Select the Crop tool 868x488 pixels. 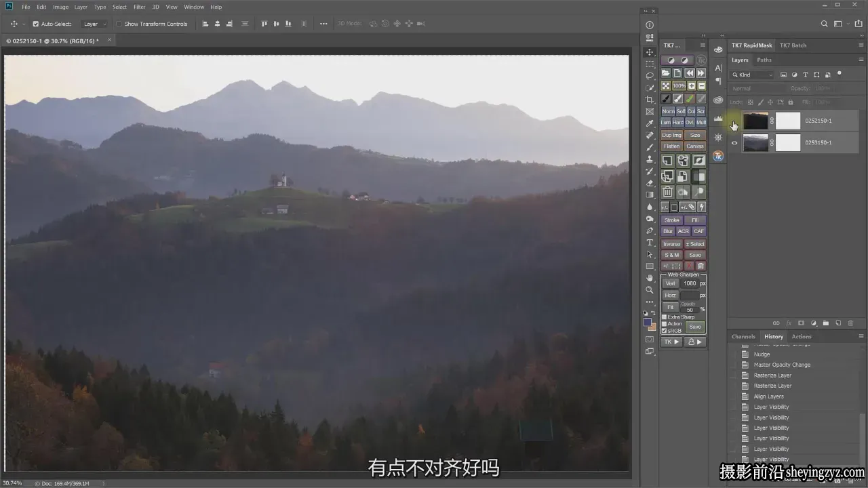pyautogui.click(x=650, y=100)
